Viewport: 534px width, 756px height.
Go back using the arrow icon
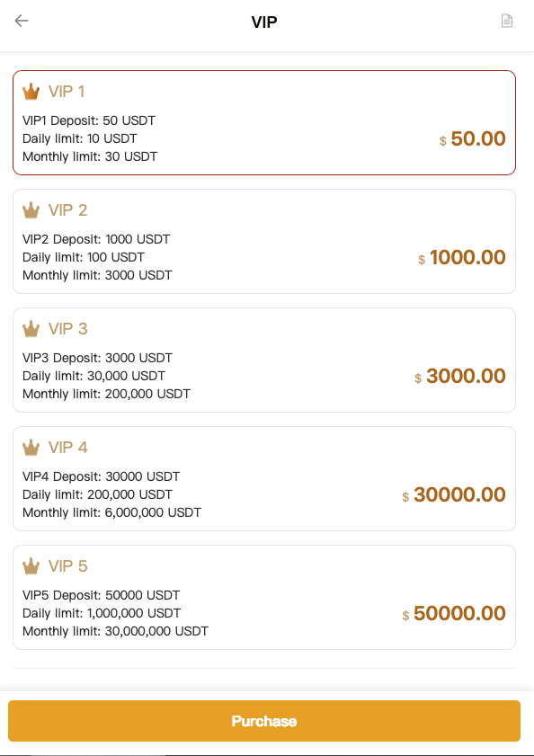22,21
